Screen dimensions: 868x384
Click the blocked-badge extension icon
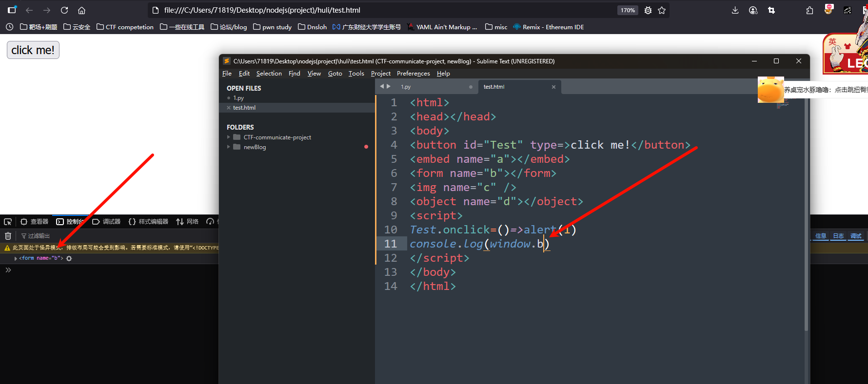click(829, 9)
